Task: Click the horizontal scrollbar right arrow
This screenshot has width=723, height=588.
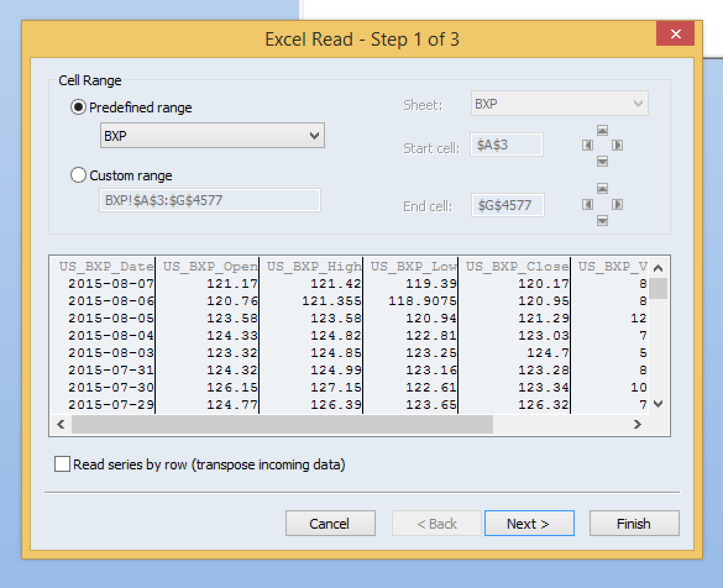Action: [x=637, y=424]
